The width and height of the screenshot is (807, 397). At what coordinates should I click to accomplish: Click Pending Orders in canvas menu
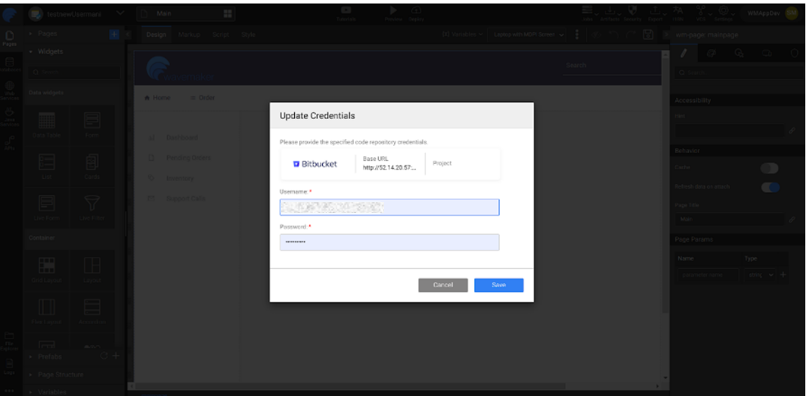(188, 158)
